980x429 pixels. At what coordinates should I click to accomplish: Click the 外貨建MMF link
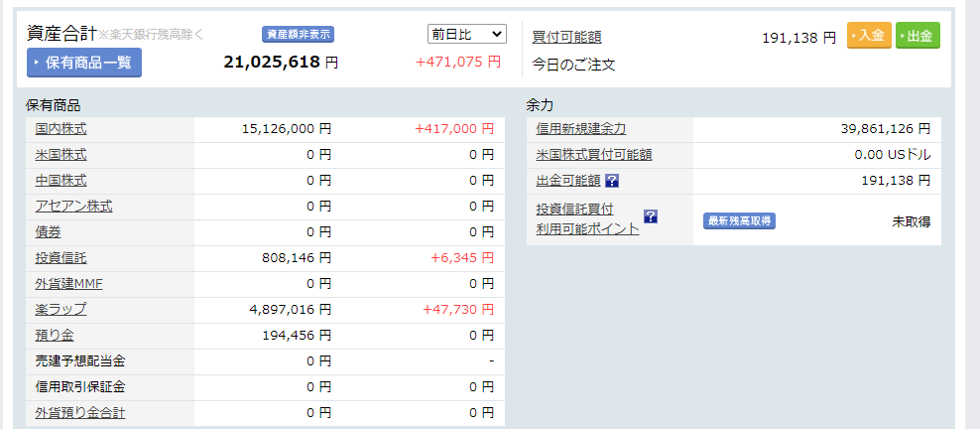[x=68, y=283]
